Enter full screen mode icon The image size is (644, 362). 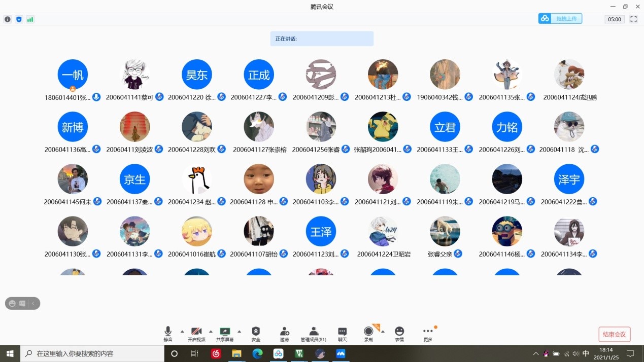coord(633,19)
